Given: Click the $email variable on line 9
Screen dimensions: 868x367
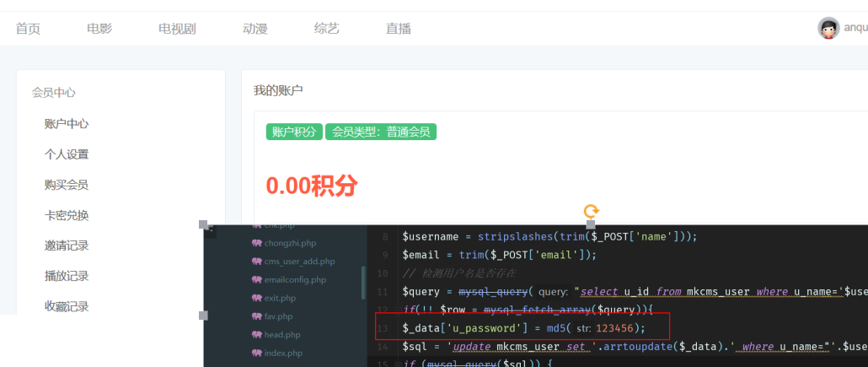Looking at the screenshot, I should (x=421, y=255).
